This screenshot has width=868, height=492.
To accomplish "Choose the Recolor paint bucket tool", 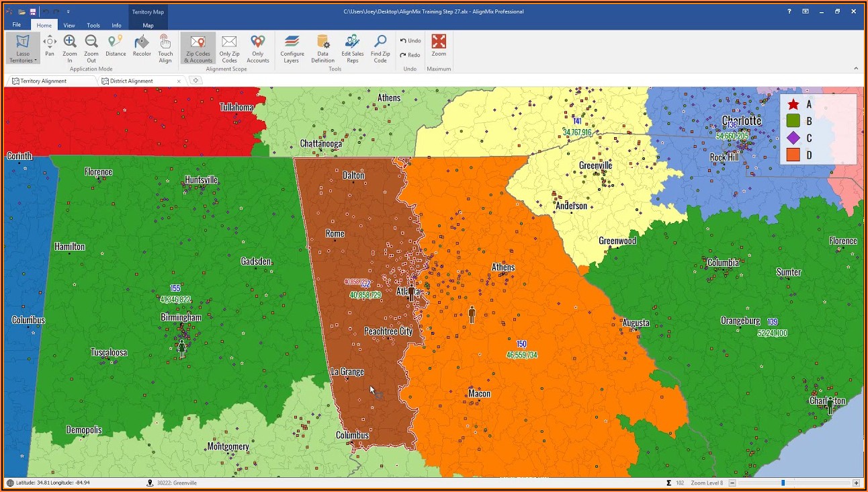I will [x=142, y=46].
